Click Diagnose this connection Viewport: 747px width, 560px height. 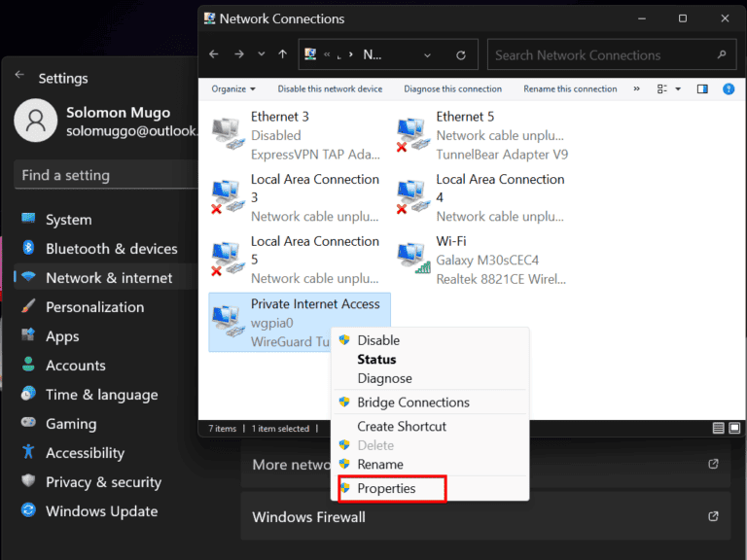coord(452,88)
